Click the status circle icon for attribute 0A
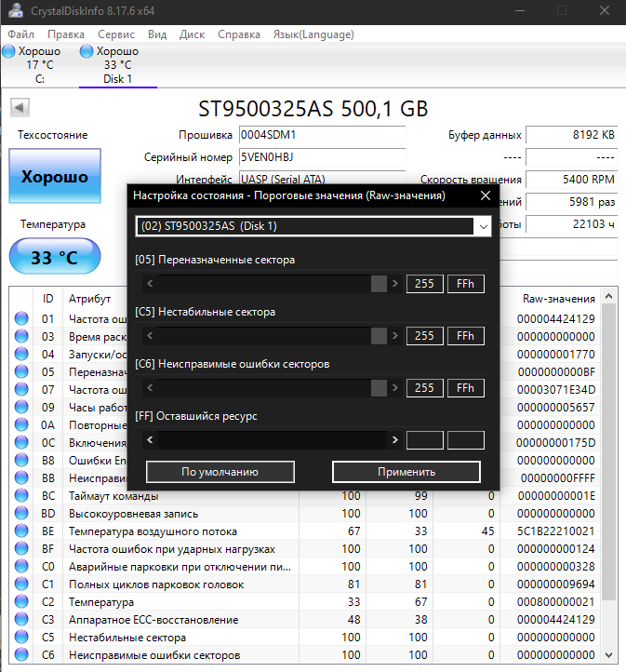Image resolution: width=626 pixels, height=672 pixels. [21, 424]
